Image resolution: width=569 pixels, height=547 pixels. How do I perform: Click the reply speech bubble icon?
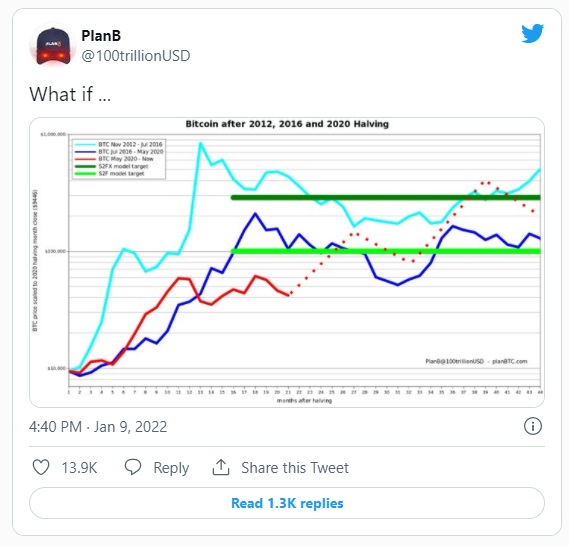click(x=133, y=467)
